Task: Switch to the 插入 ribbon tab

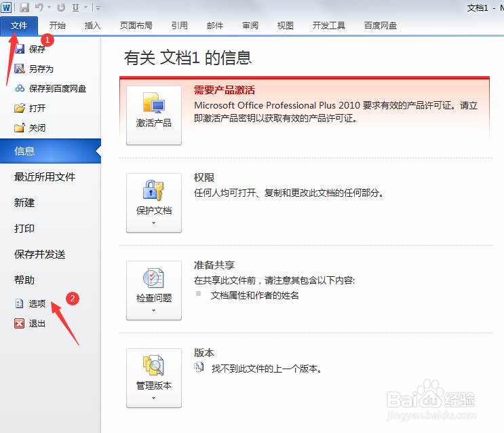Action: click(92, 25)
